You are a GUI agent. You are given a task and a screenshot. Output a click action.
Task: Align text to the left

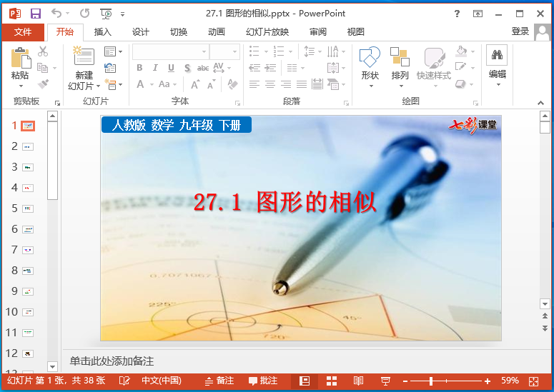pyautogui.click(x=254, y=84)
